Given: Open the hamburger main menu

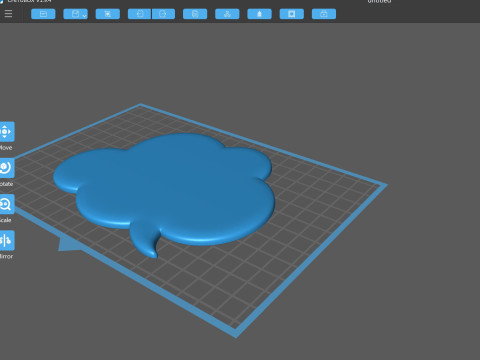Looking at the screenshot, I should 8,14.
